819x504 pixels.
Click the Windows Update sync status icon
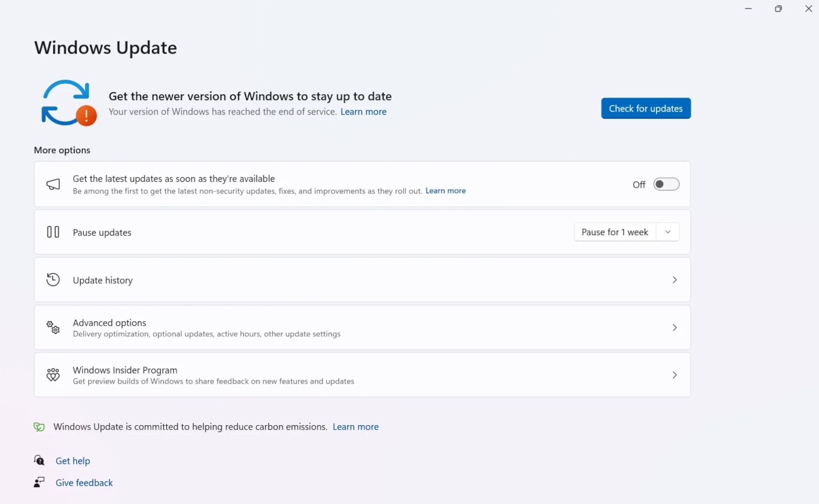[69, 103]
